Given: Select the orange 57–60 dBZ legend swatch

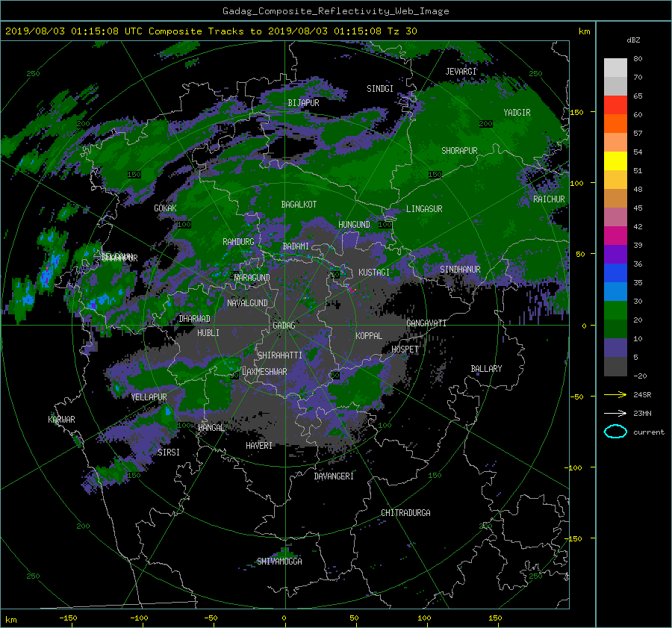Looking at the screenshot, I should tap(615, 124).
